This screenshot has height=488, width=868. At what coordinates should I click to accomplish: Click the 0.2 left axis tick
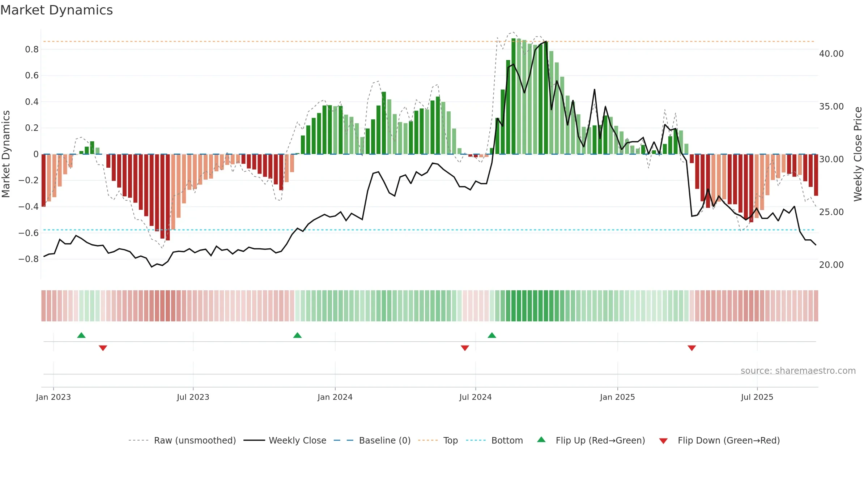[32, 128]
